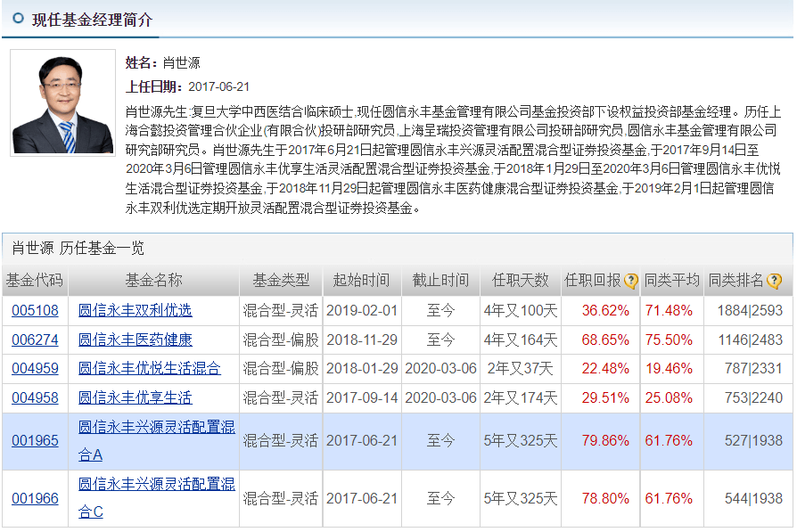Click the 任职回报 column header text
Image resolution: width=797 pixels, height=532 pixels.
tap(593, 281)
